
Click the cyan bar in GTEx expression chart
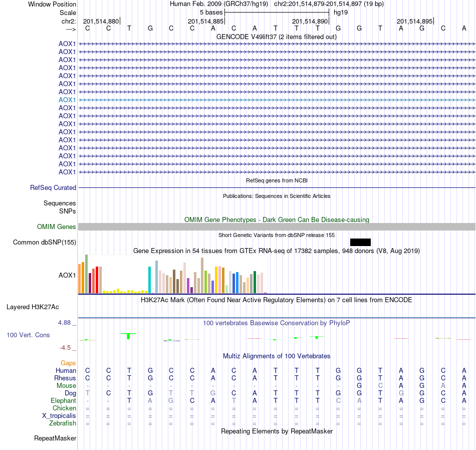pyautogui.click(x=150, y=280)
